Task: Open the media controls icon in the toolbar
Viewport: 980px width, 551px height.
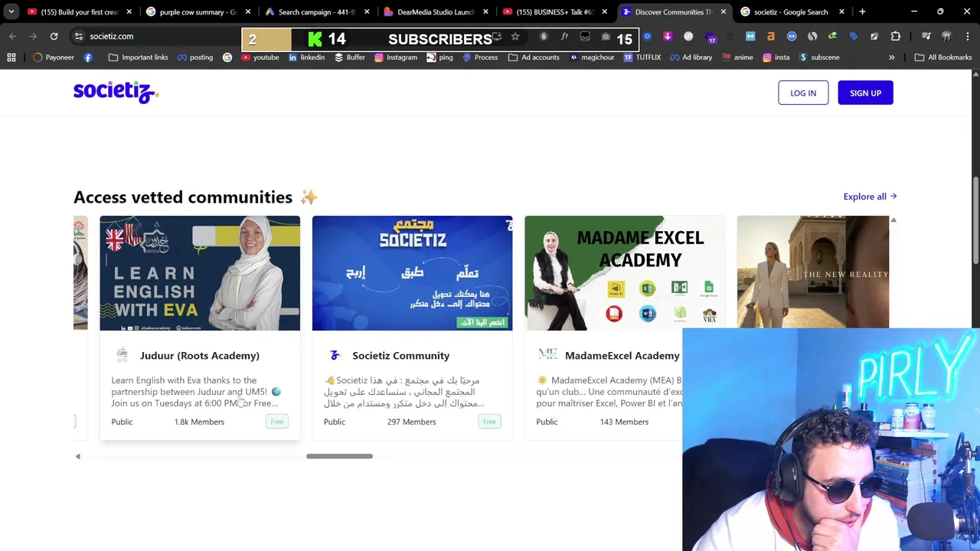Action: click(x=926, y=36)
